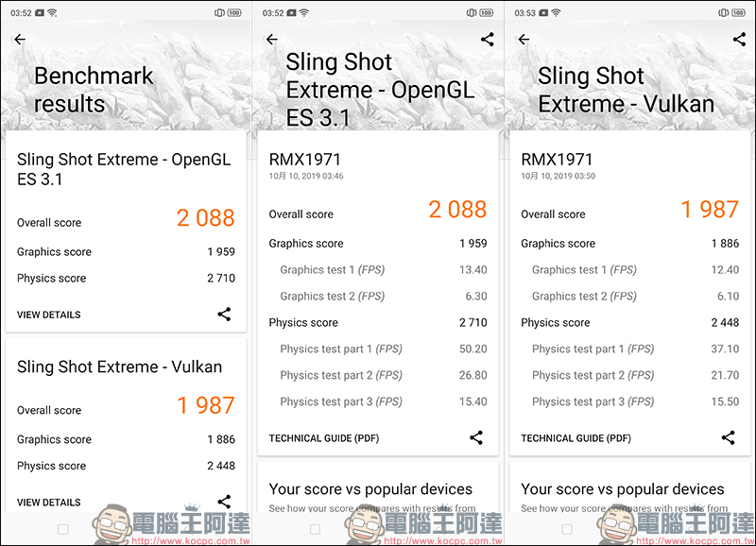Share the Vulkan card in Benchmark results
756x546 pixels.
tap(224, 502)
